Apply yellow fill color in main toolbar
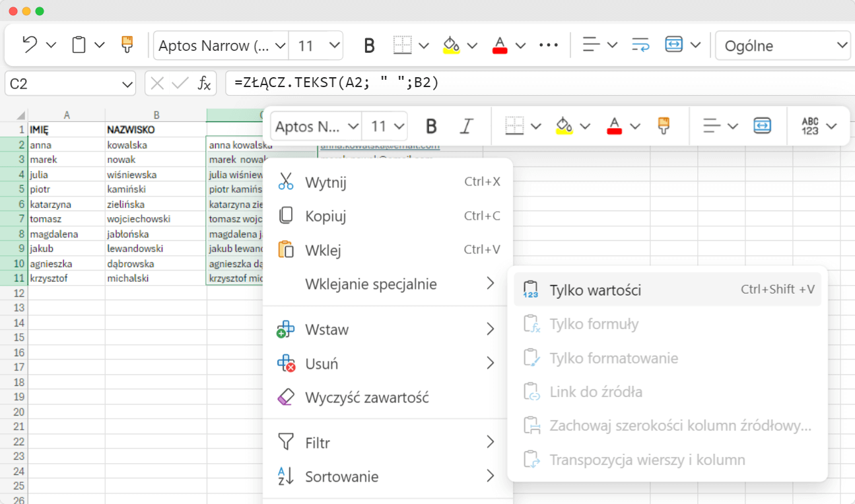 [x=451, y=45]
